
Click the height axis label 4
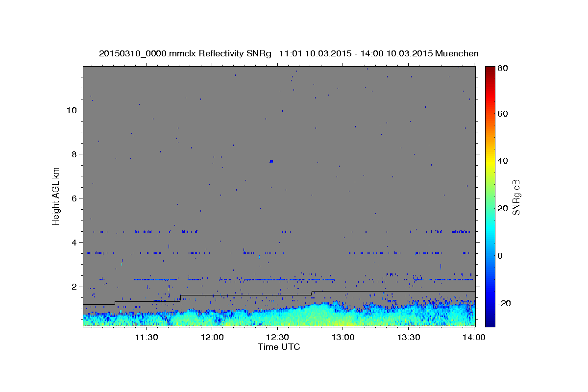click(x=75, y=242)
